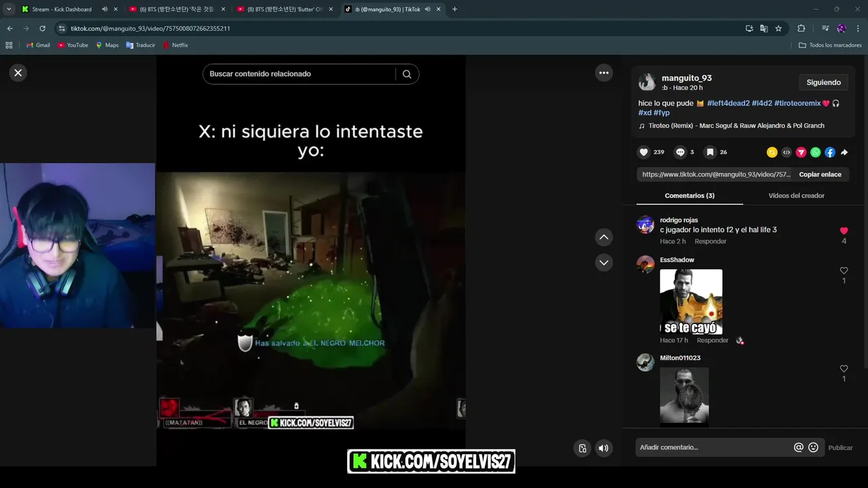Open EssShadow's se te cayó image
Image resolution: width=868 pixels, height=488 pixels.
[x=691, y=302]
